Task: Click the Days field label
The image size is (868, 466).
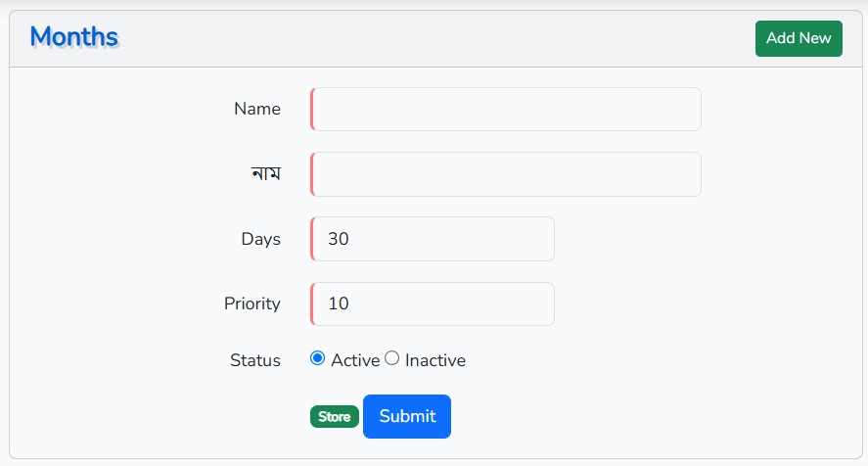Action: coord(260,239)
